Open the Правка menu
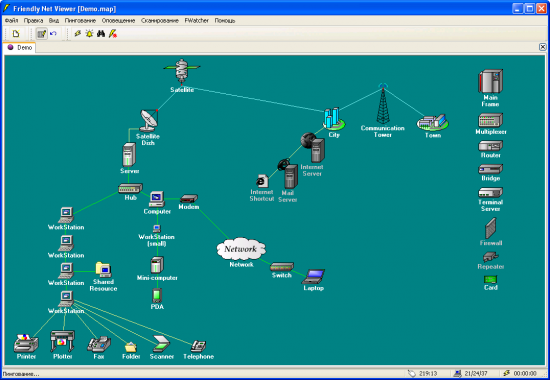 [33, 21]
